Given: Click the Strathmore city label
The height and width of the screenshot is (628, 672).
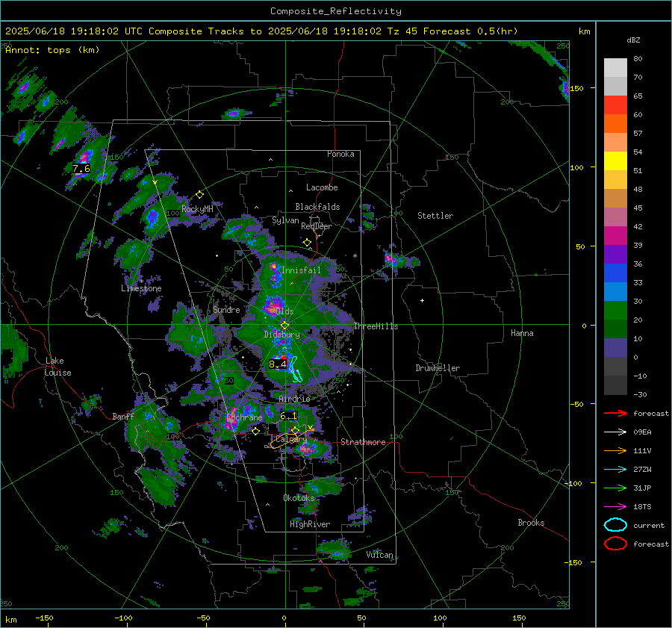Looking at the screenshot, I should 363,442.
